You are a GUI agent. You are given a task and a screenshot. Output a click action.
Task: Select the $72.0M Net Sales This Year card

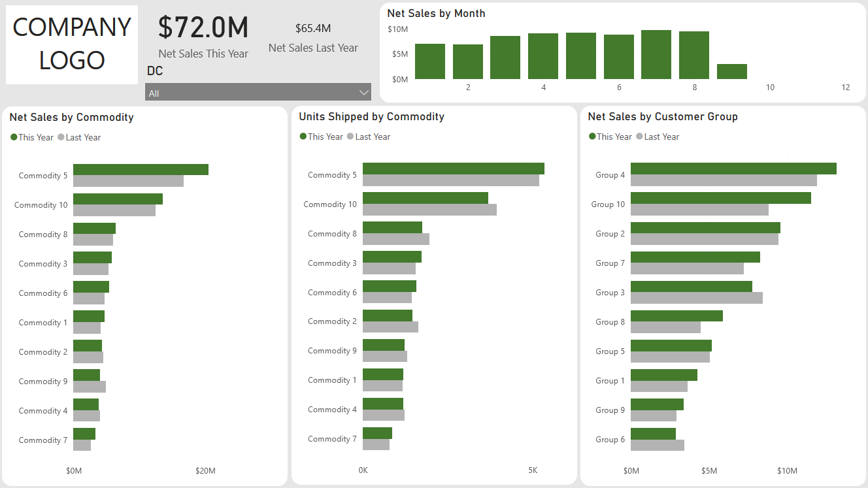[203, 37]
